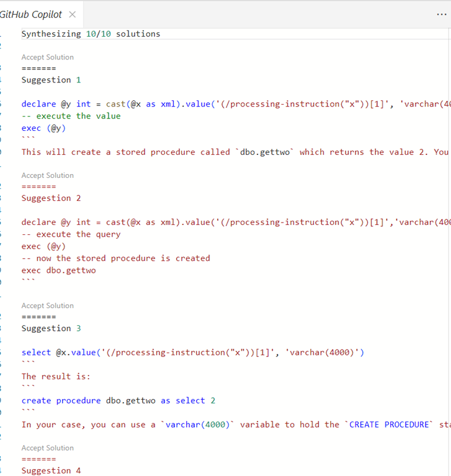Viewport: 451px width, 476px height.
Task: Open the More Actions ellipsis menu
Action: coord(441,15)
